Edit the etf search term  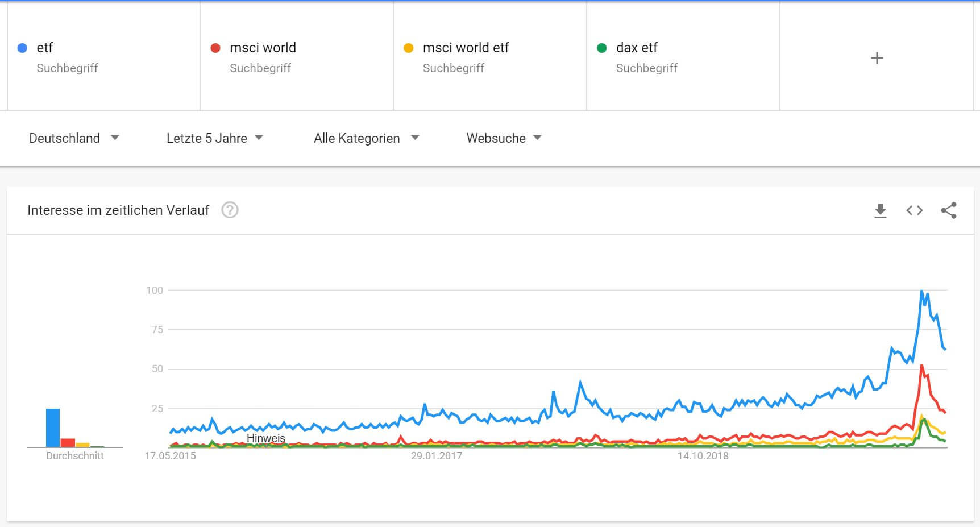point(103,57)
